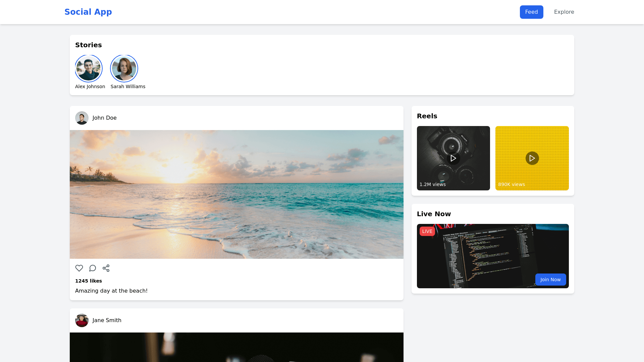Image resolution: width=644 pixels, height=362 pixels.
Task: Switch to the Explore tab
Action: (564, 12)
